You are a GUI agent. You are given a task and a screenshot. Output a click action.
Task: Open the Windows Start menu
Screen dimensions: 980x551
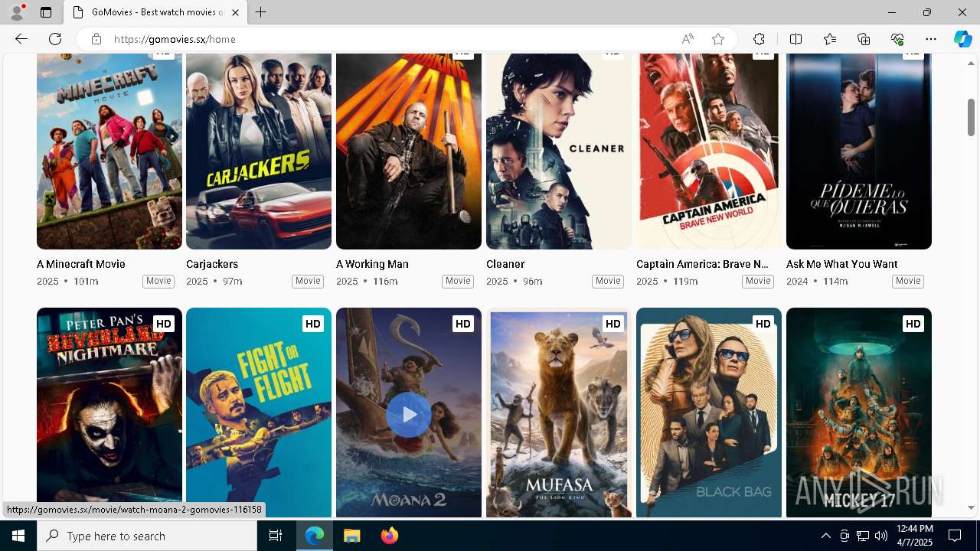pos(18,536)
